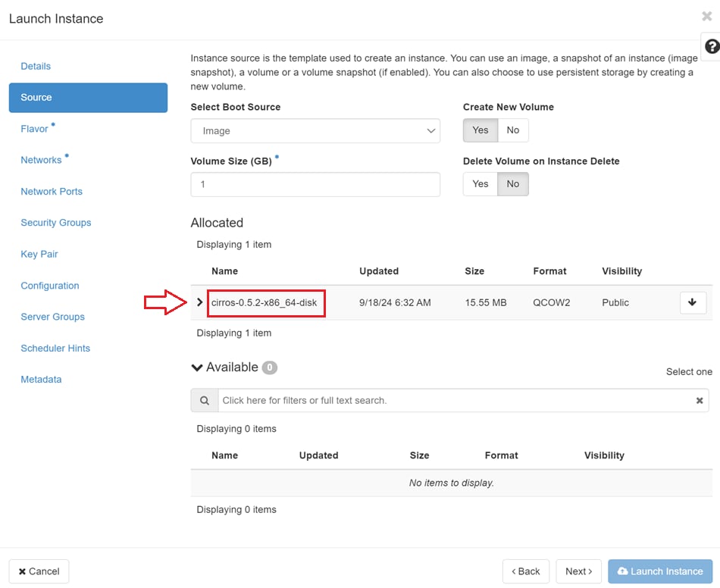Select the Source step
This screenshot has width=720, height=588.
coord(88,97)
